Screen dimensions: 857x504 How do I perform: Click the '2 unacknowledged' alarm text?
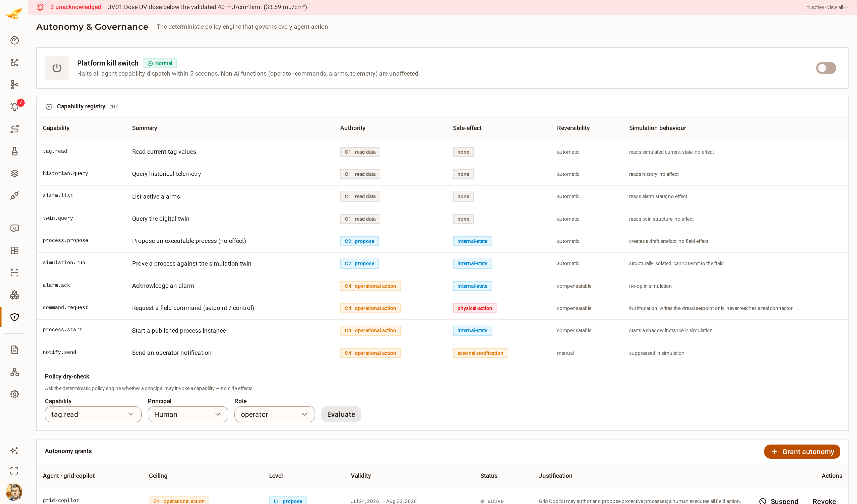76,7
